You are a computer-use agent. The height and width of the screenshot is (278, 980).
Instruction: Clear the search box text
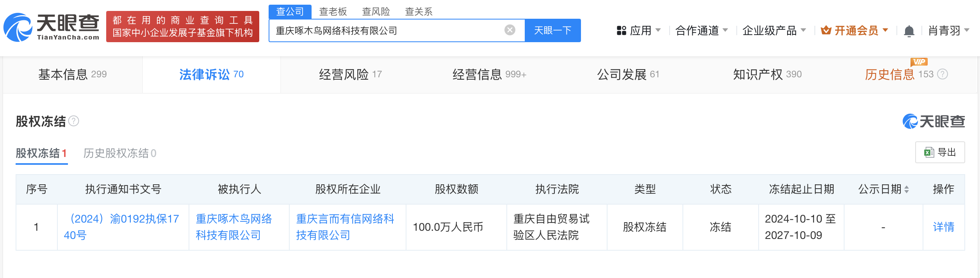(510, 30)
